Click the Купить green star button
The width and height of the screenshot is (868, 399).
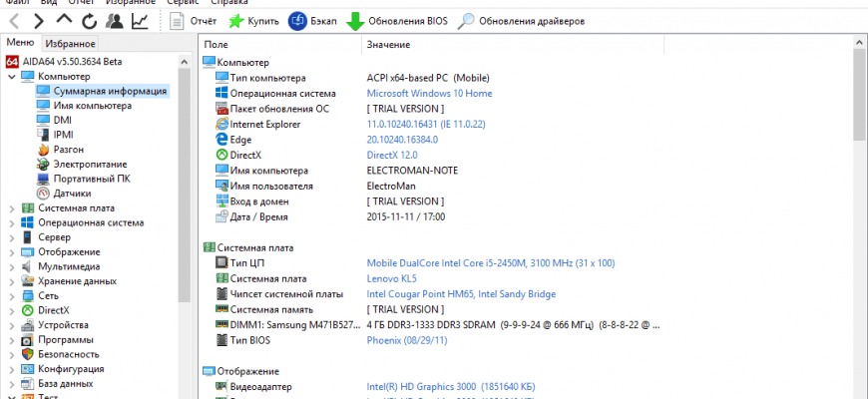click(253, 22)
